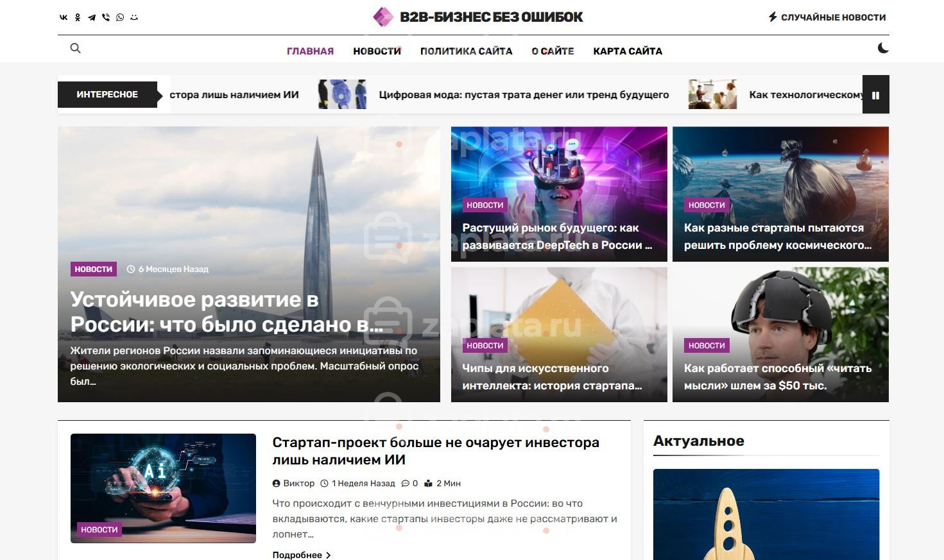944x560 pixels.
Task: Click ticker text стора лишь наличием ИИ
Action: click(234, 95)
